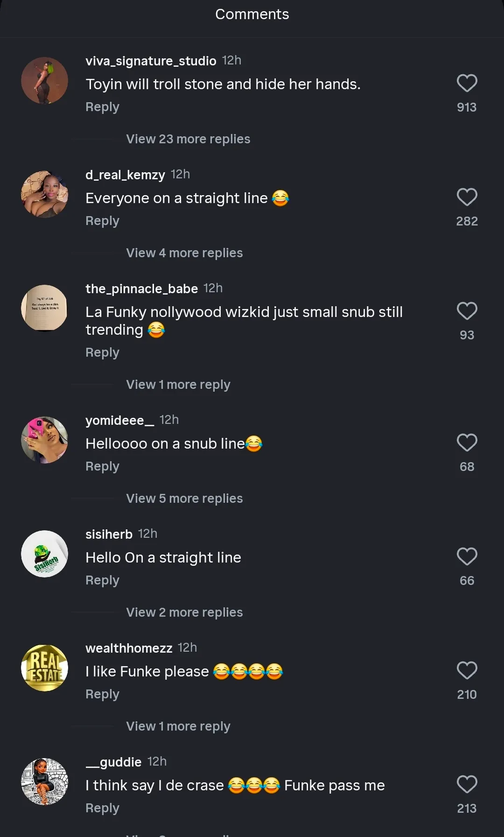Open the d_real_kemzy username link

(125, 175)
